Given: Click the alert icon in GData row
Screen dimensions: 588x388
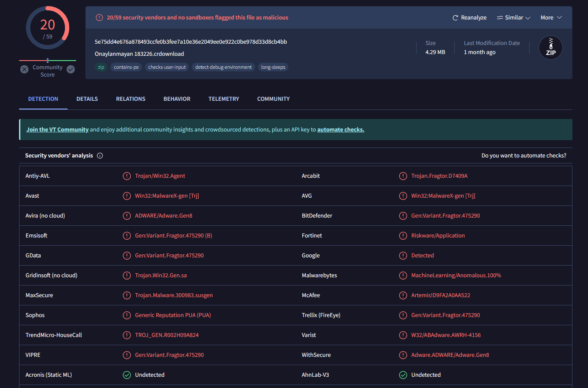Looking at the screenshot, I should 127,256.
